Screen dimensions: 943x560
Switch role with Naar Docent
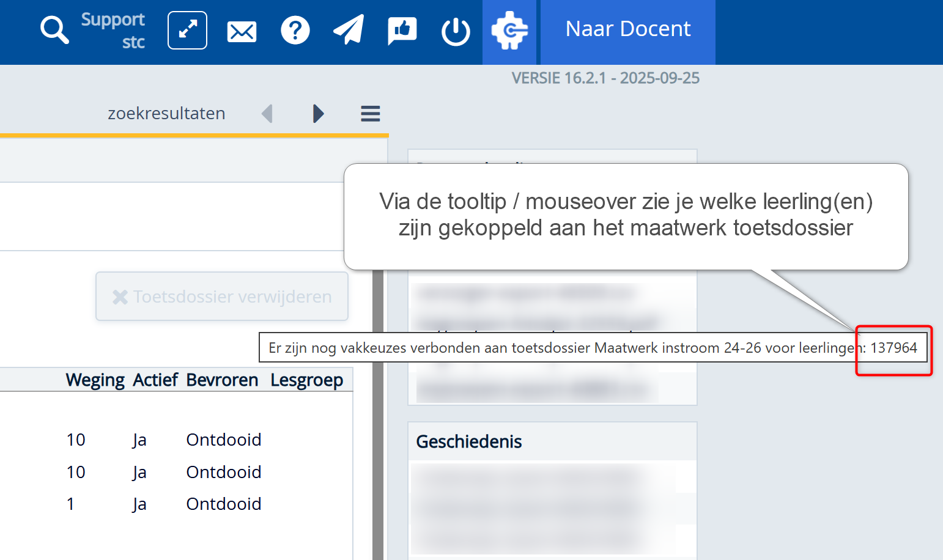click(x=627, y=29)
